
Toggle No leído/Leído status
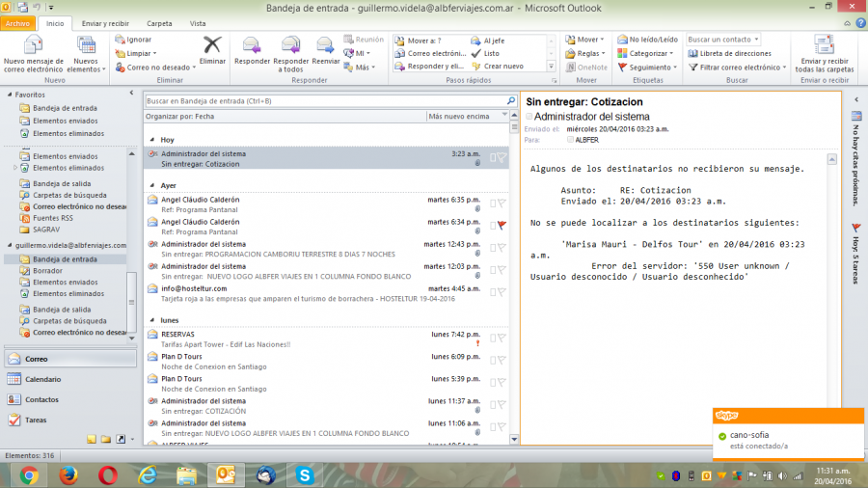pos(648,40)
